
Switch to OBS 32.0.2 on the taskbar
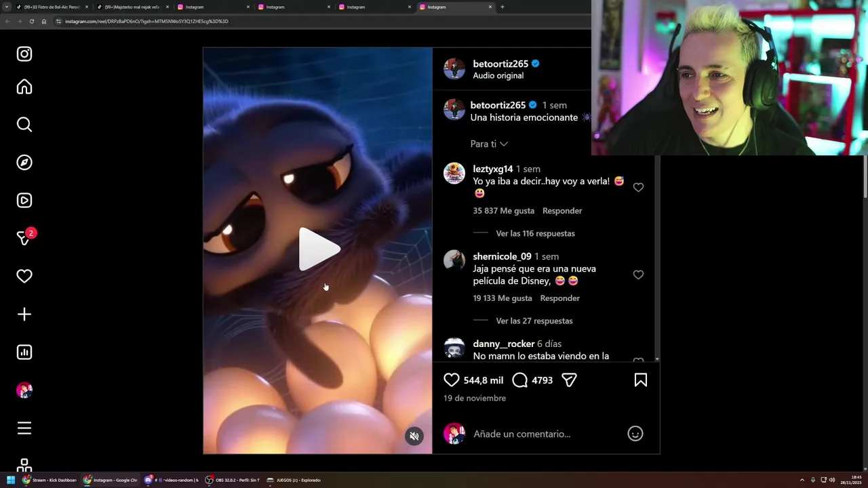coord(233,480)
